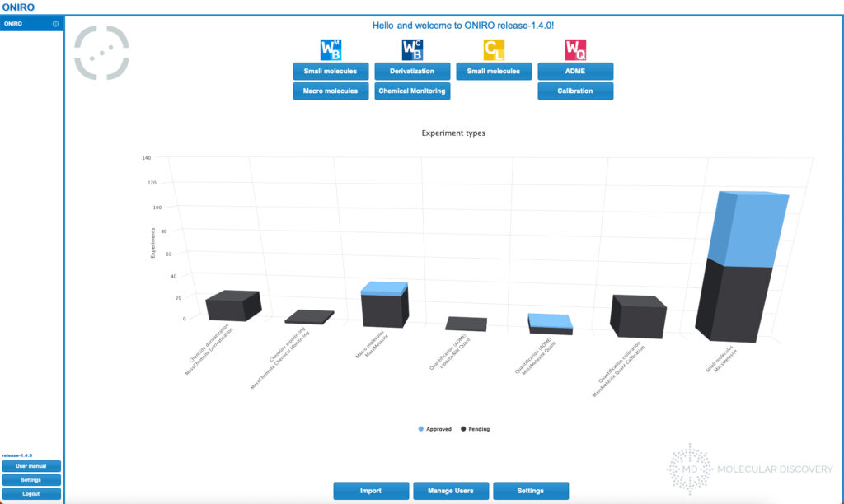The image size is (844, 504).
Task: Click the Import button at the bottom
Action: point(371,490)
